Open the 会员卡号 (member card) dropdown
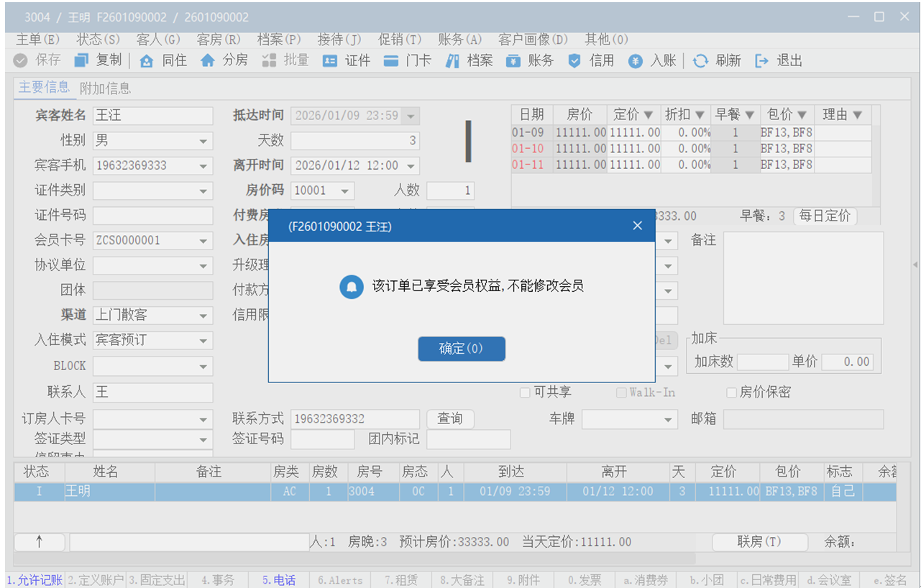Screen dimensions: 921x588 pos(204,241)
